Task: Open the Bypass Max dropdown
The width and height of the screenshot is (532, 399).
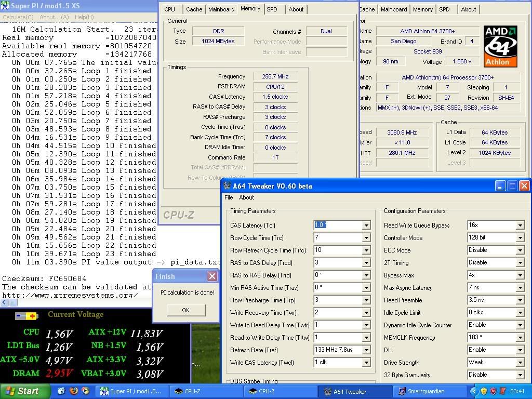Action: coord(520,275)
